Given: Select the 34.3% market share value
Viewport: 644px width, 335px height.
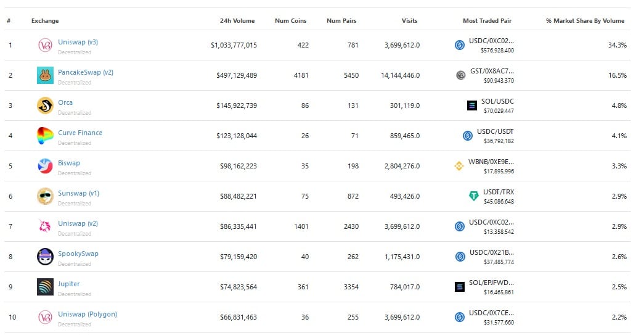Looking at the screenshot, I should 618,45.
